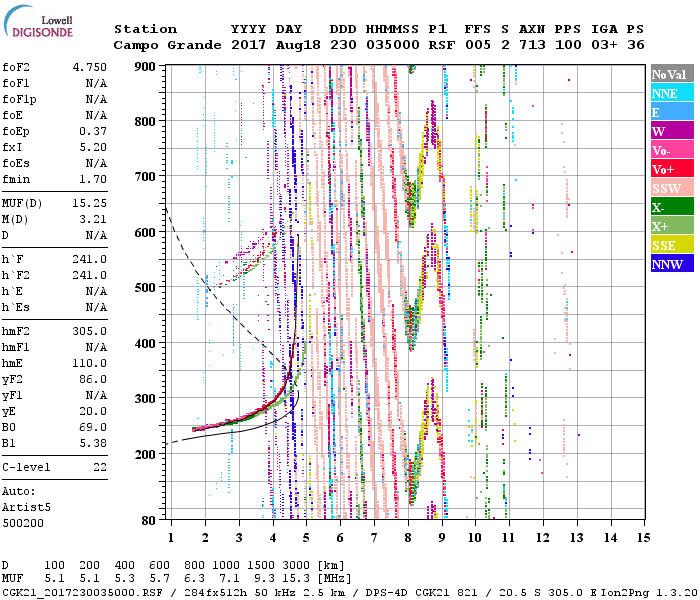
Task: Click the 3000 km distance entry
Action: 296,566
